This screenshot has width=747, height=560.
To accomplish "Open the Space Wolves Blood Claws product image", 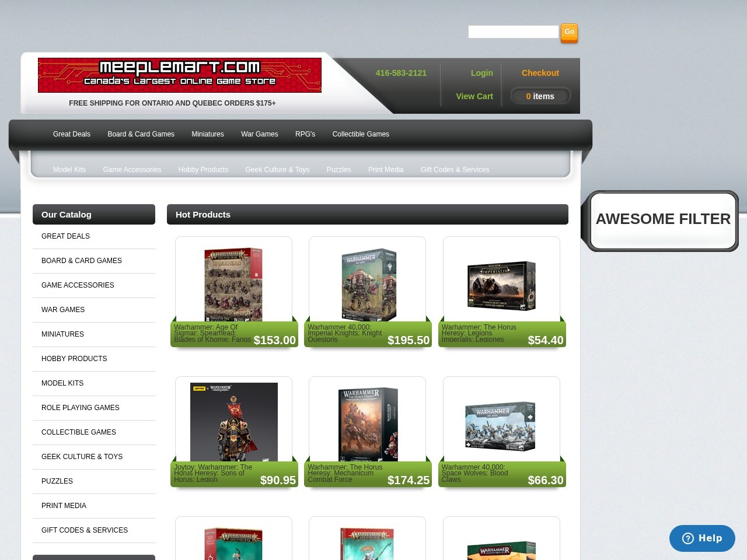I will (501, 425).
